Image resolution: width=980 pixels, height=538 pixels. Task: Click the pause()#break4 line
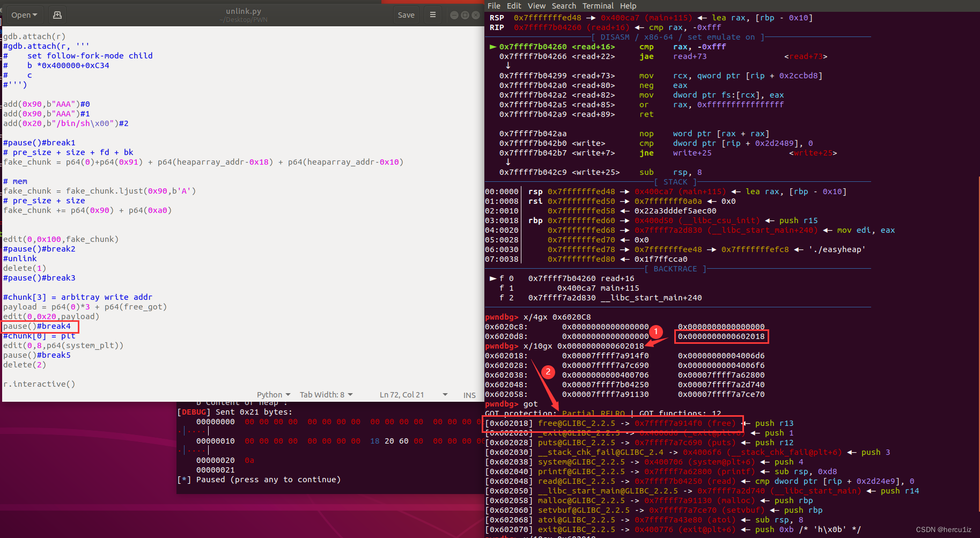[x=37, y=326]
